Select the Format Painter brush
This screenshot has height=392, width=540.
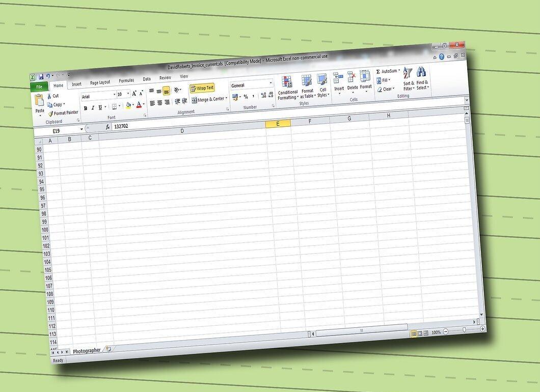pyautogui.click(x=50, y=114)
